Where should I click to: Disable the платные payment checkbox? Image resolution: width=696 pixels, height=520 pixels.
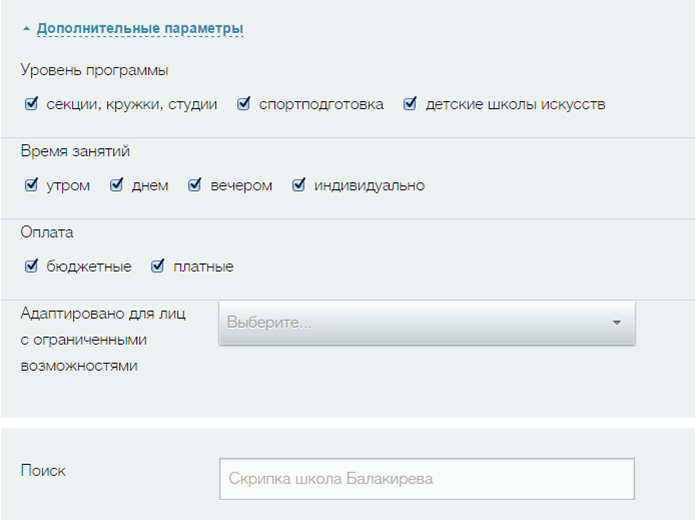tap(157, 266)
